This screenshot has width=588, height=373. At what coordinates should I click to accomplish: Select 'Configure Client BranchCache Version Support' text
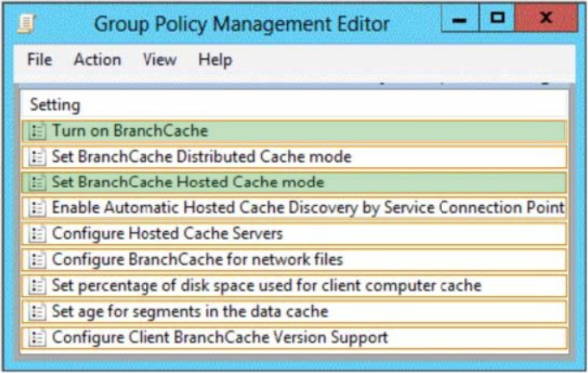[220, 338]
